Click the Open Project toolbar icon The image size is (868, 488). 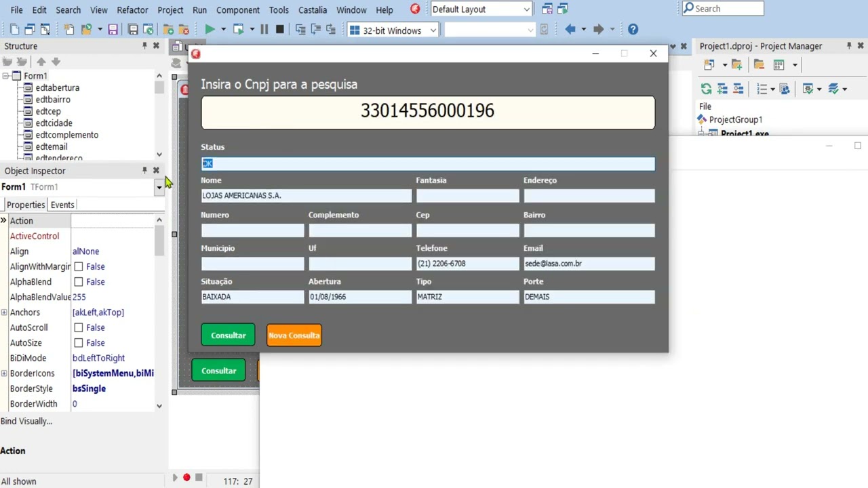[87, 30]
